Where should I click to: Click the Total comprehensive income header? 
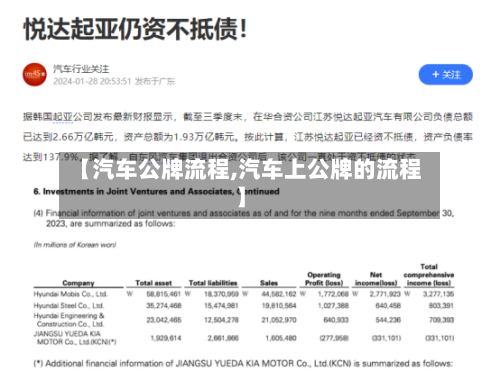coord(429,275)
